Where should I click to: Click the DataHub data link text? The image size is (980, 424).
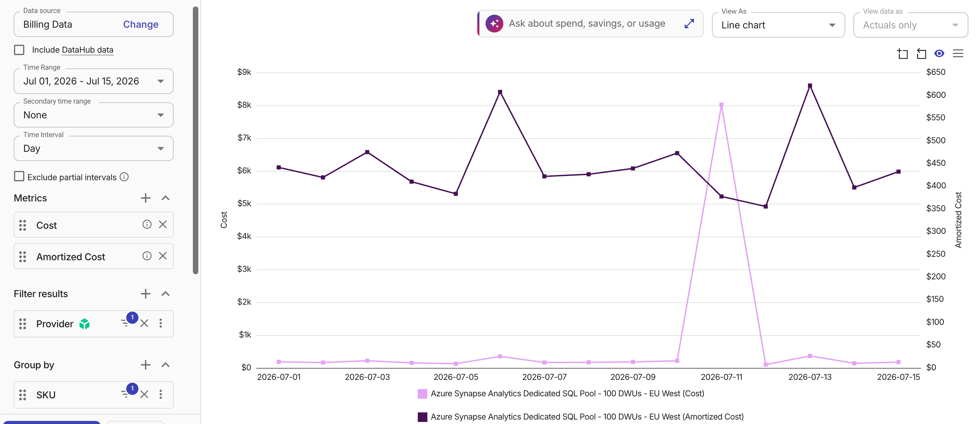88,50
